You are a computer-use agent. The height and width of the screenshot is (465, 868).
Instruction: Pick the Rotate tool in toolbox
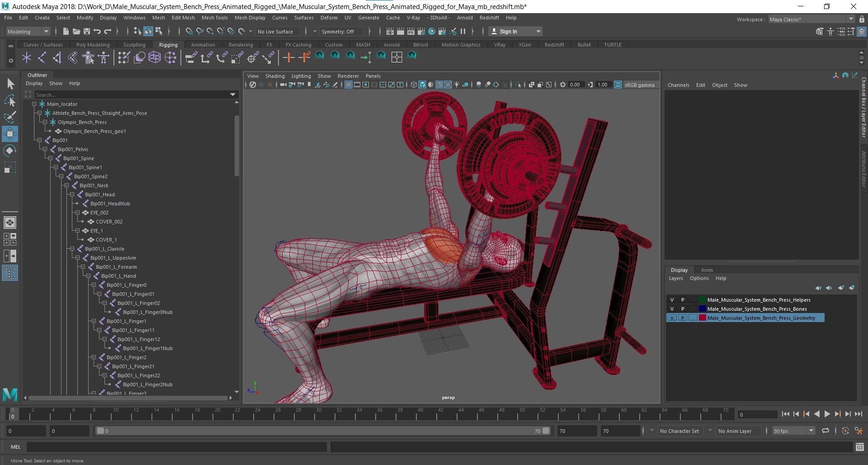(x=10, y=151)
